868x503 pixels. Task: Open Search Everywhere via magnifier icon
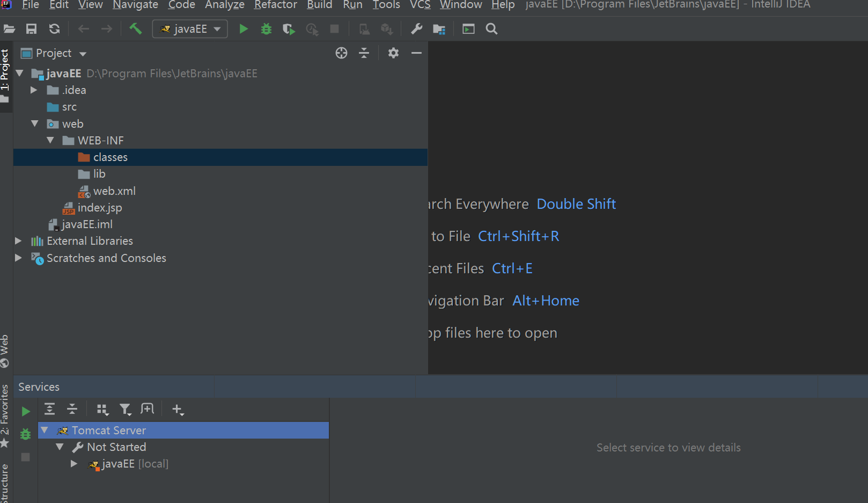491,28
